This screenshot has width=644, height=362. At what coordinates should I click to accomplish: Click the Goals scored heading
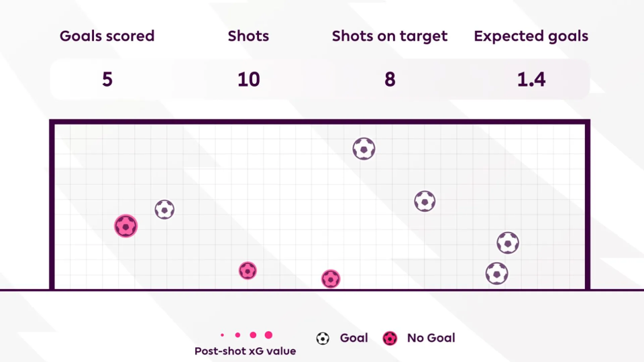pos(107,36)
